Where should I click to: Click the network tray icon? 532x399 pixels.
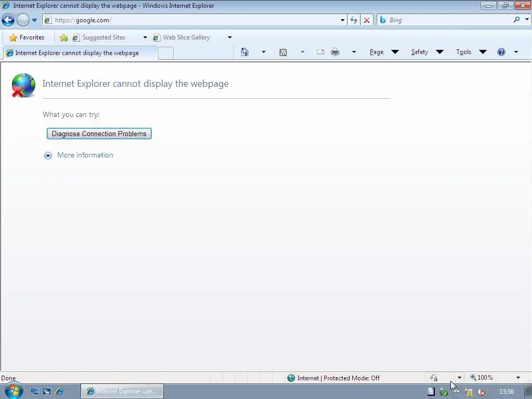click(469, 392)
